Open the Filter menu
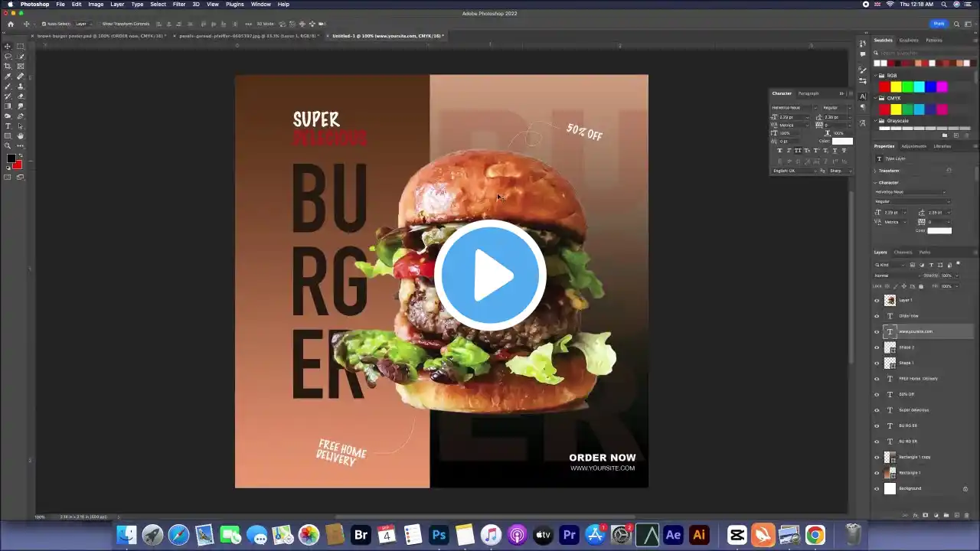 [x=179, y=5]
